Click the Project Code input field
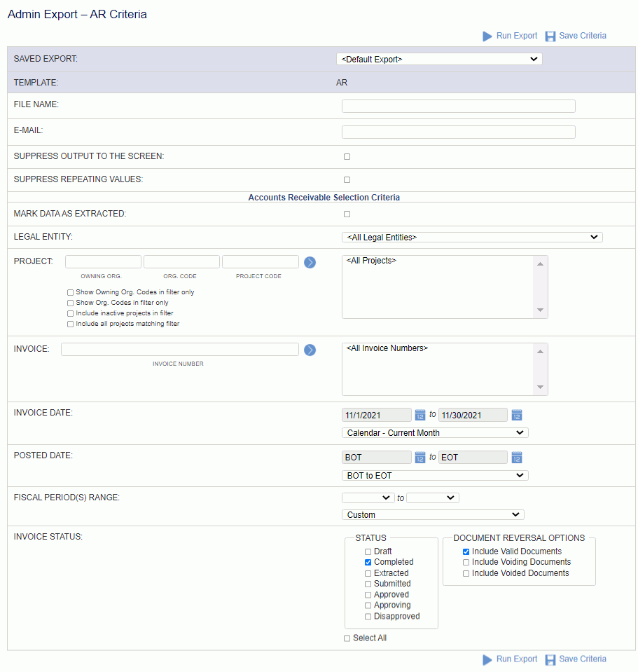638x672 pixels. pos(261,262)
